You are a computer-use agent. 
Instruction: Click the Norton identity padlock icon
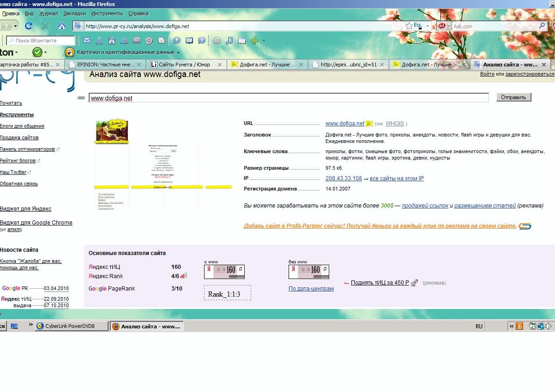[x=70, y=52]
